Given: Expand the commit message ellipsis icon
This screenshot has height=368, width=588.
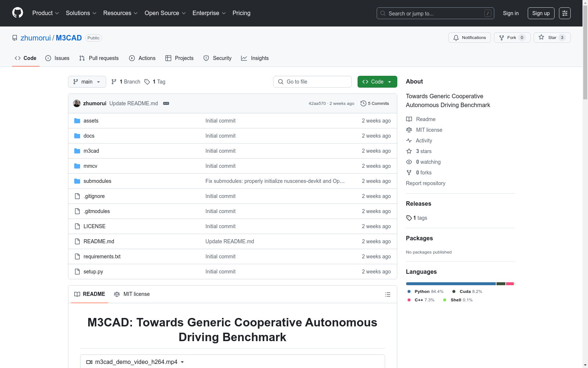Looking at the screenshot, I should click(166, 103).
